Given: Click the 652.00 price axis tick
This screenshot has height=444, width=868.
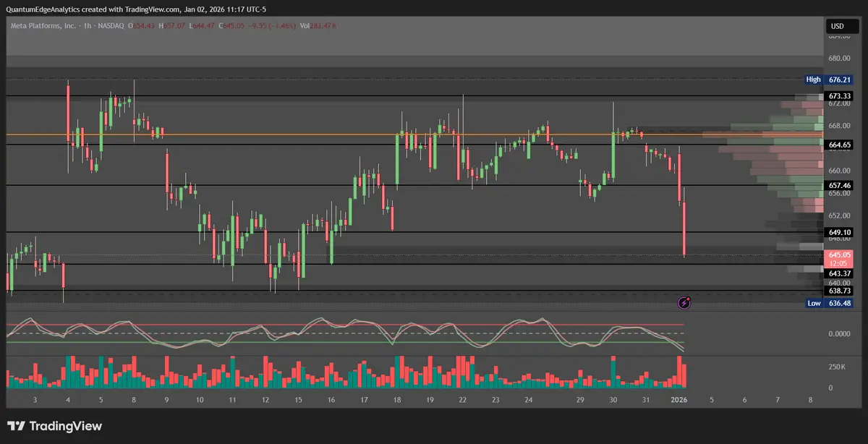Looking at the screenshot, I should pyautogui.click(x=839, y=215).
